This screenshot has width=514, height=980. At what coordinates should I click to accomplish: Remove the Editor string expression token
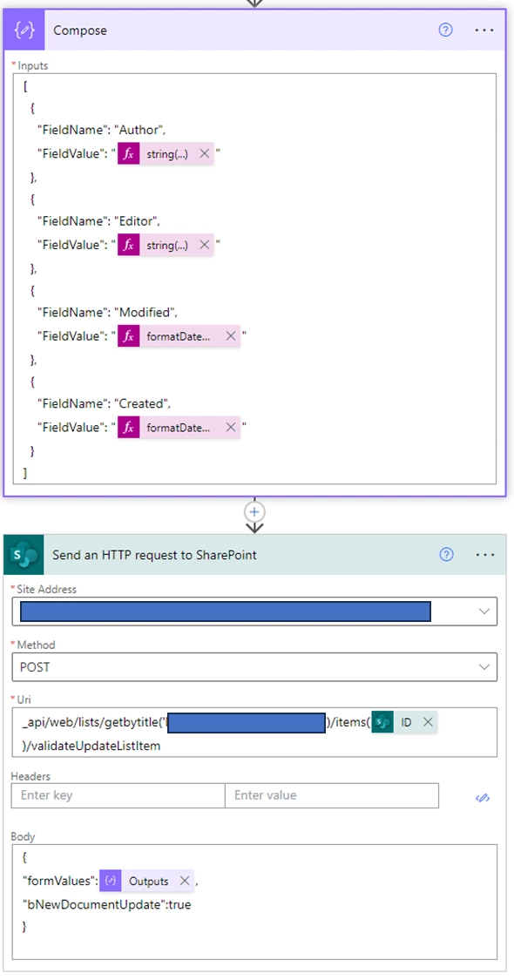click(205, 245)
